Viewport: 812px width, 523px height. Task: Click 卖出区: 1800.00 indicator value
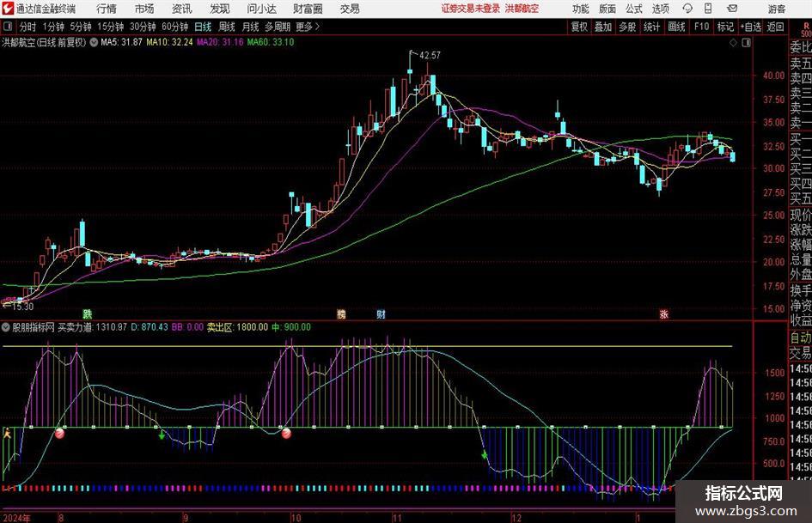(238, 327)
